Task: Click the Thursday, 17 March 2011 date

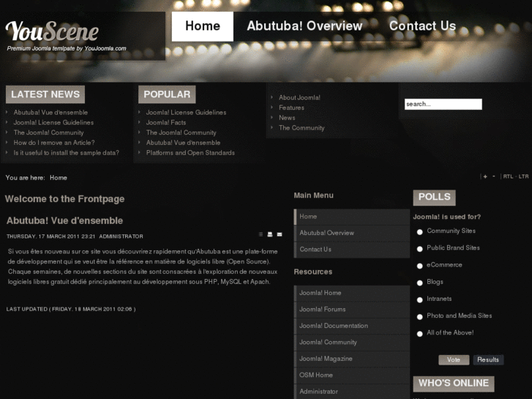Action: click(51, 236)
